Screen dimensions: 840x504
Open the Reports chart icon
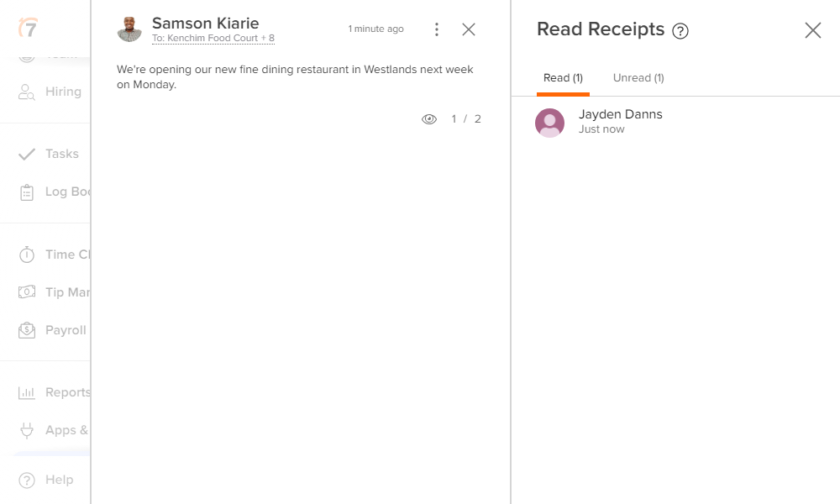tap(27, 392)
